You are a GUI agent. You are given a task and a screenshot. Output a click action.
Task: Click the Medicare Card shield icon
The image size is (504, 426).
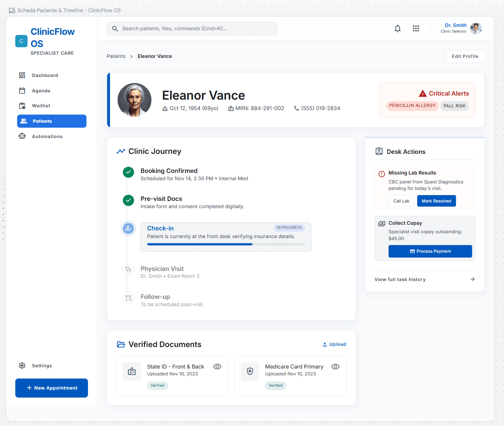250,371
